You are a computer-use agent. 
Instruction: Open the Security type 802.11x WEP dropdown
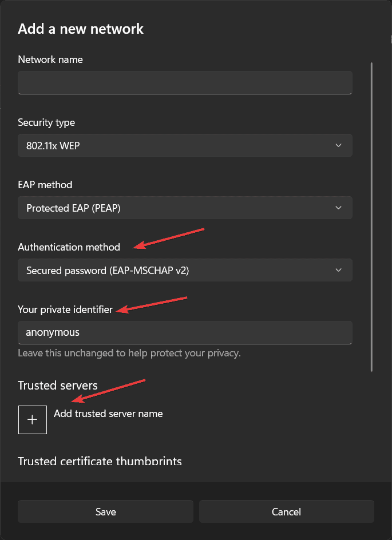tap(185, 145)
